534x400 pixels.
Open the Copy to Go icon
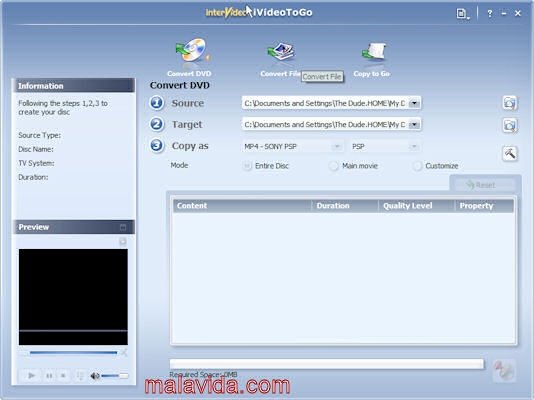tap(374, 52)
